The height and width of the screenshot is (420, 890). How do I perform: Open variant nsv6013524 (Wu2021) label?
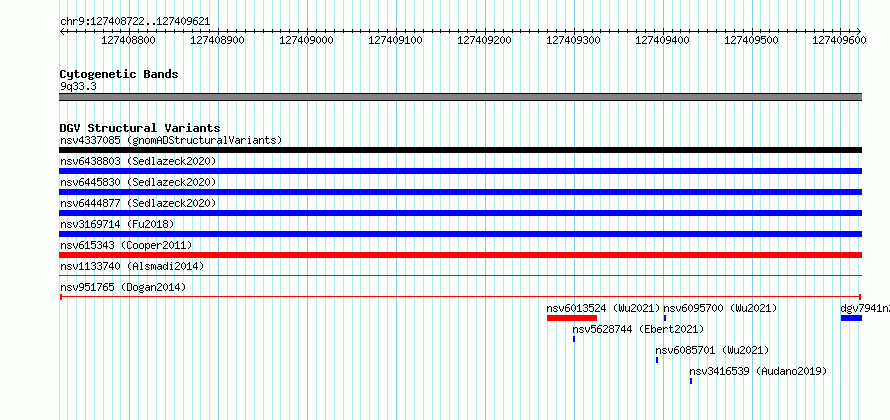tap(604, 308)
